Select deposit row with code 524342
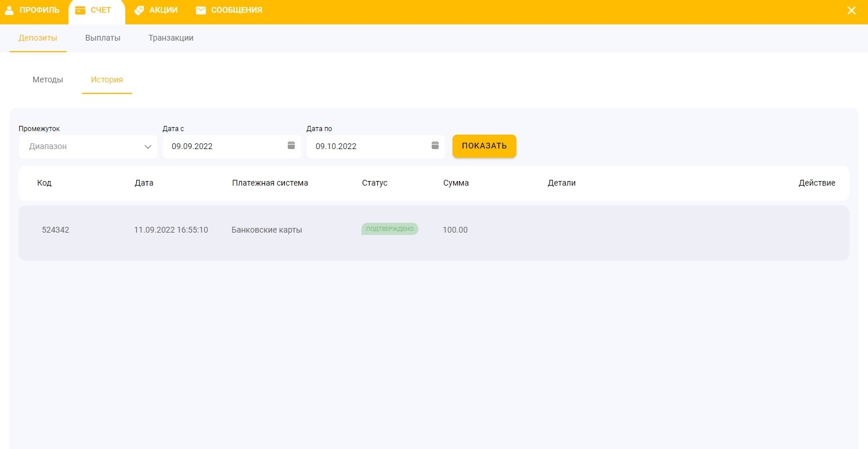This screenshot has width=868, height=449. coord(56,230)
